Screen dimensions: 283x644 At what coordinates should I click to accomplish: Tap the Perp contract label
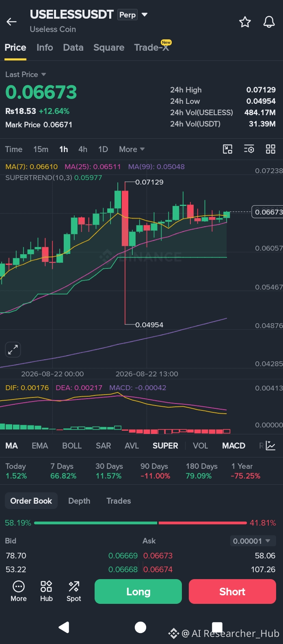tap(127, 15)
